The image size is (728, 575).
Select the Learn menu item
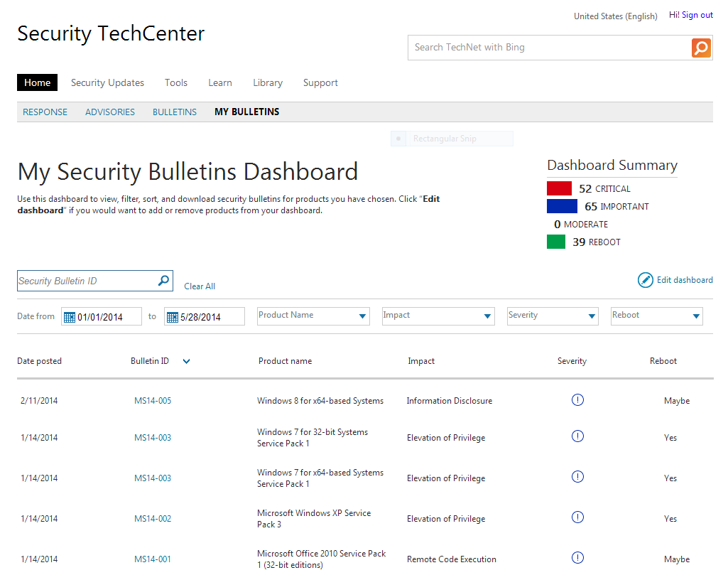pyautogui.click(x=220, y=82)
